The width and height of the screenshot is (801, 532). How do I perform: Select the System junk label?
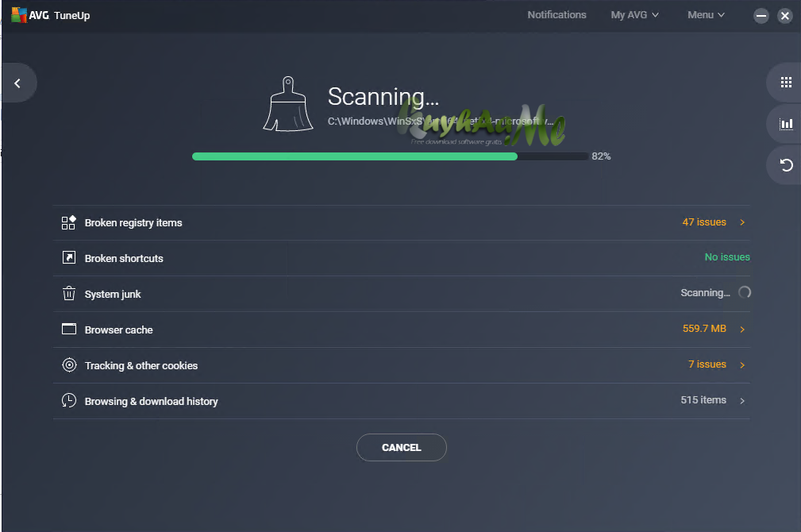pyautogui.click(x=113, y=295)
